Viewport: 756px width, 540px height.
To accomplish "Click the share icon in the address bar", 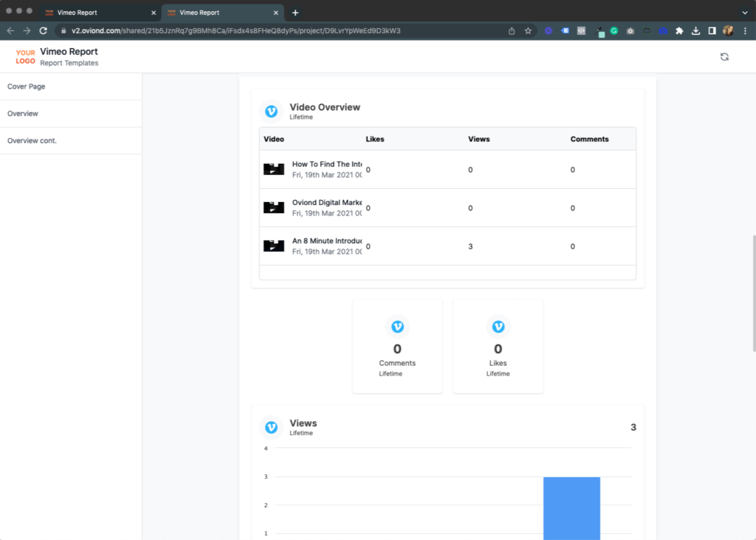I will [x=512, y=31].
